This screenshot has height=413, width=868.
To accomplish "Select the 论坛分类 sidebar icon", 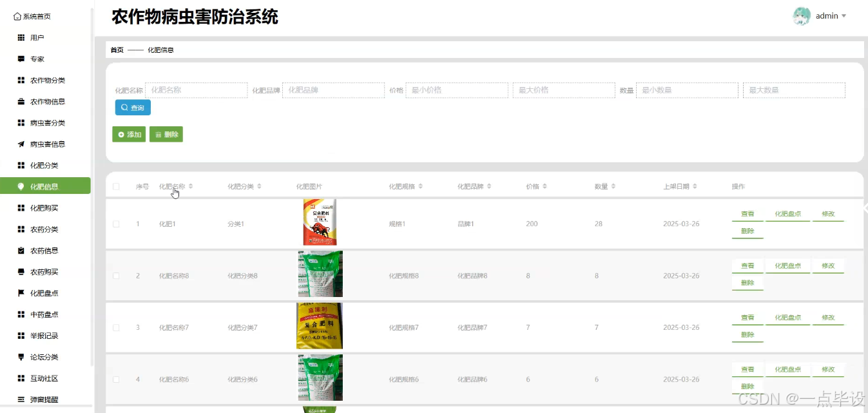I will tap(39, 356).
